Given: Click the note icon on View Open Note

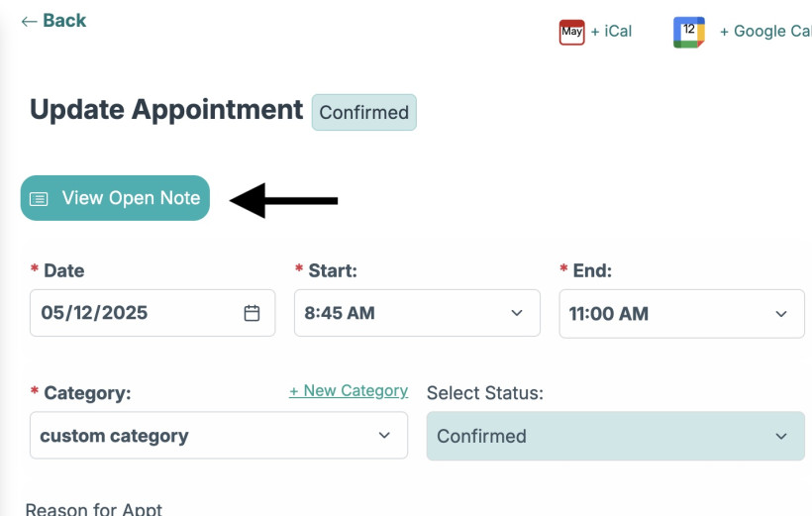Looking at the screenshot, I should [39, 198].
